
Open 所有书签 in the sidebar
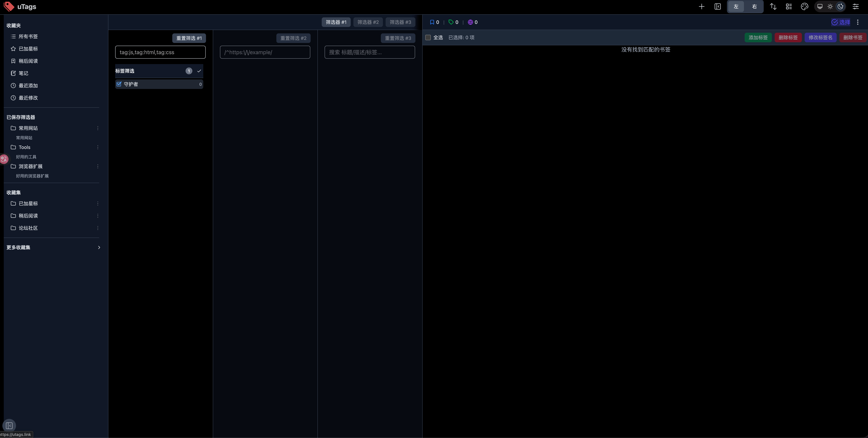pyautogui.click(x=28, y=36)
